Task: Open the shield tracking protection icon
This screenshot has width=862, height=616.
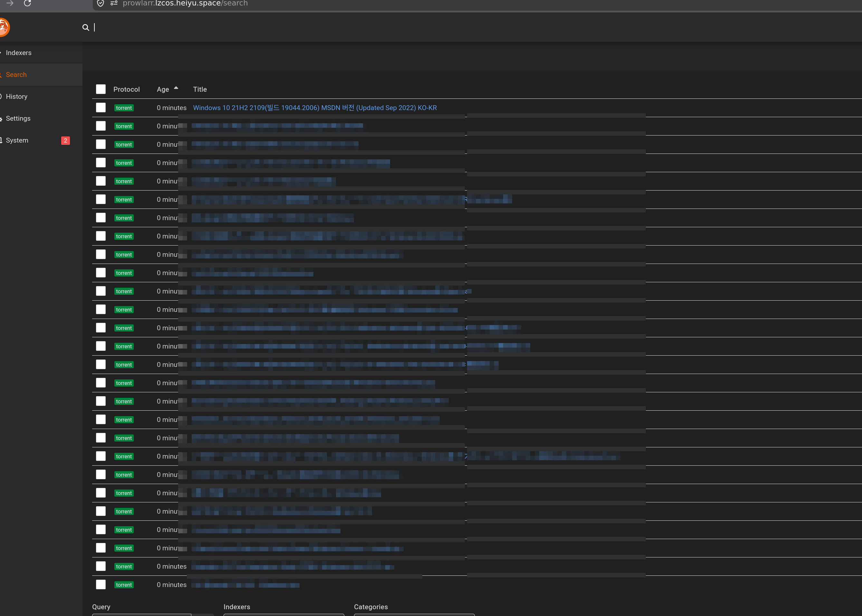Action: click(x=101, y=4)
